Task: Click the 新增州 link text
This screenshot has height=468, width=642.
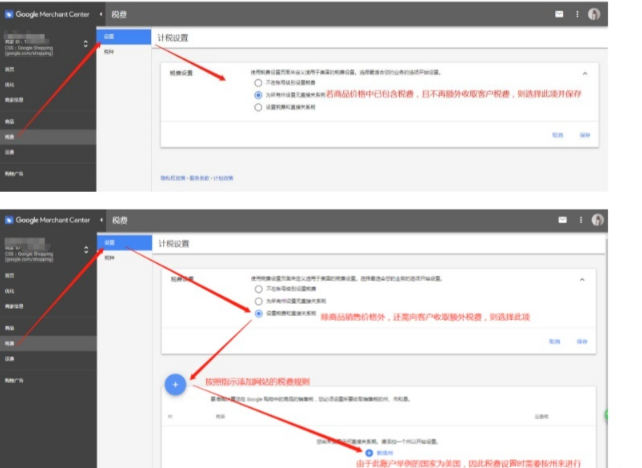Action: click(x=385, y=453)
